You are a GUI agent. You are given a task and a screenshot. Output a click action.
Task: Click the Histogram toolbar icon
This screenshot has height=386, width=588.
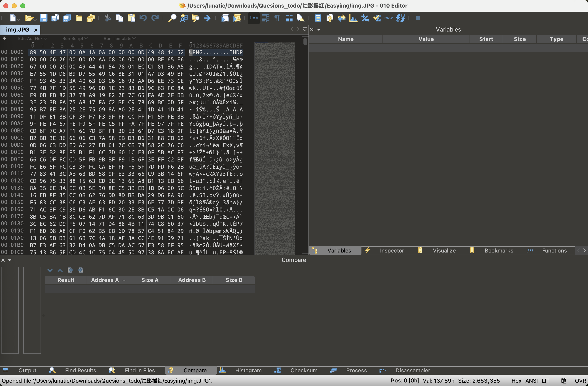353,18
